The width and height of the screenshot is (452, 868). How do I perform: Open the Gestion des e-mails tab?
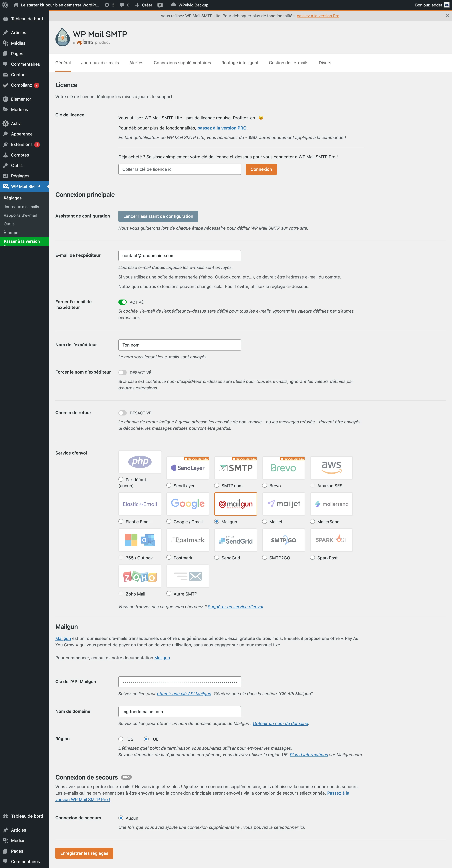pos(288,63)
